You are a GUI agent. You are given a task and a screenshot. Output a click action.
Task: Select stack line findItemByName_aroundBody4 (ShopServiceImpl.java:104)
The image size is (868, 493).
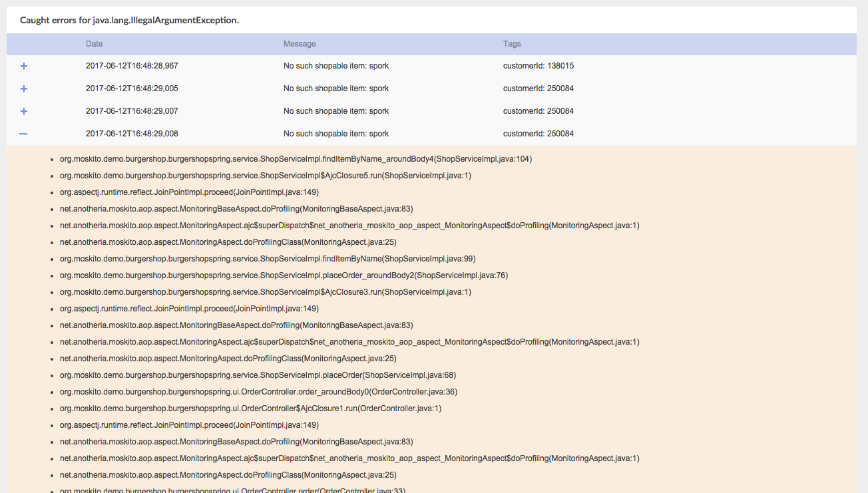tap(296, 159)
